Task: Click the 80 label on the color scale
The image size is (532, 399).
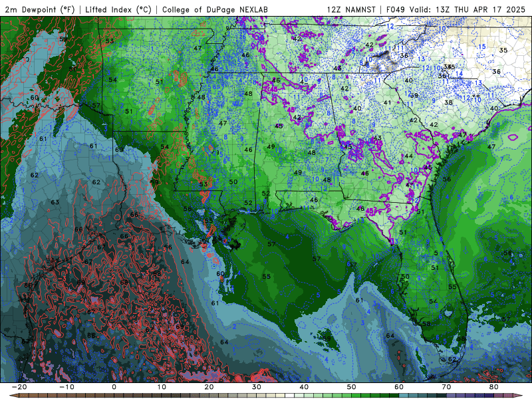Action: pos(494,387)
